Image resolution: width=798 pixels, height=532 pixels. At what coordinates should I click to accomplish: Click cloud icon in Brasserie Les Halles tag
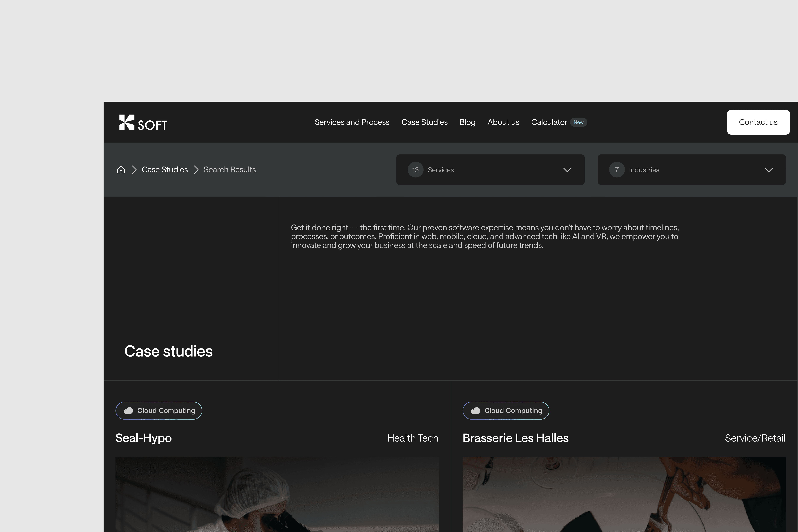pos(475,411)
